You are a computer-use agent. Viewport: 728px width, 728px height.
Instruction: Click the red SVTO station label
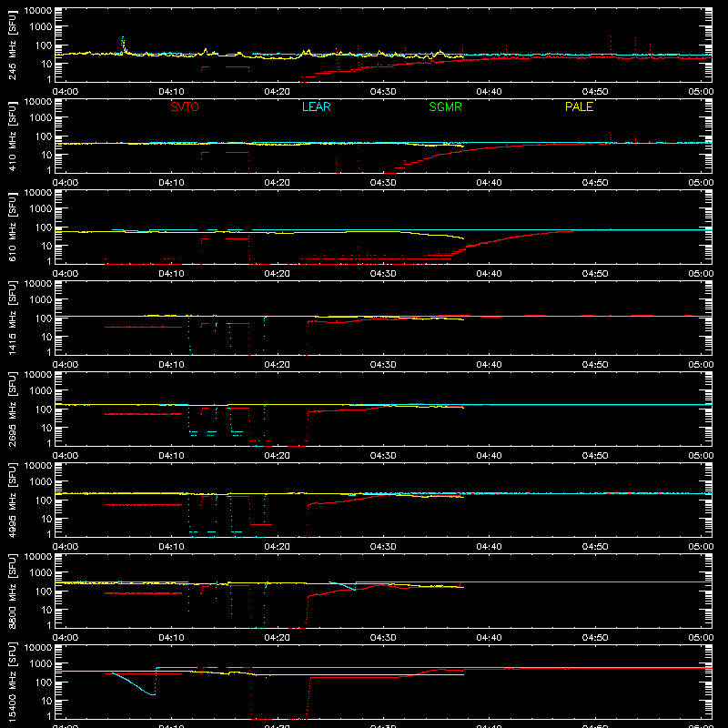click(x=185, y=106)
